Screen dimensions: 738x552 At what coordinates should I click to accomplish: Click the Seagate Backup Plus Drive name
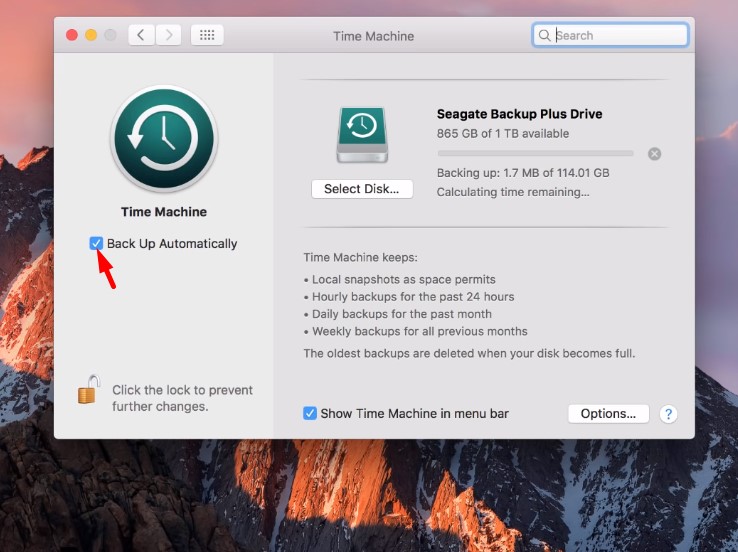pyautogui.click(x=519, y=114)
